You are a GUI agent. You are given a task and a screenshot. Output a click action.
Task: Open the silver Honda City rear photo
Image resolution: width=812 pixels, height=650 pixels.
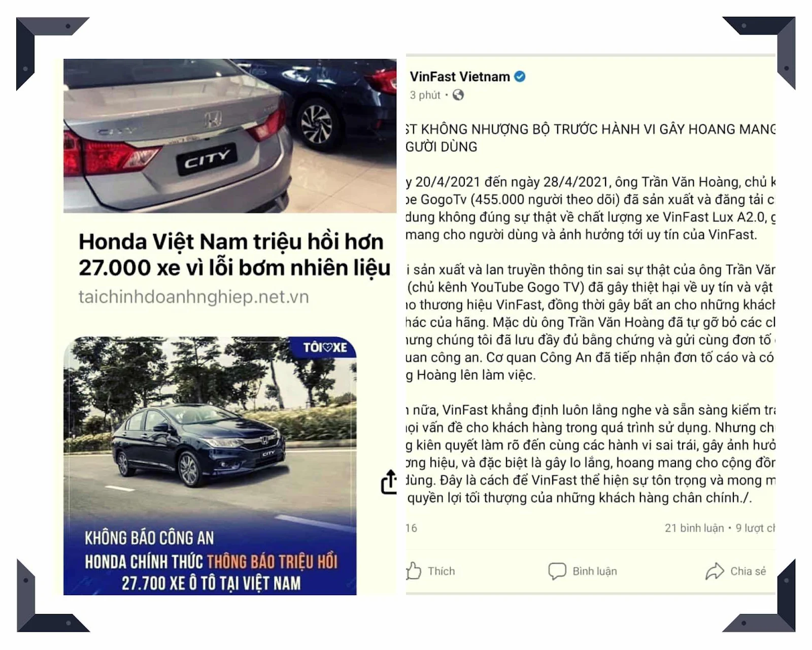tap(230, 136)
